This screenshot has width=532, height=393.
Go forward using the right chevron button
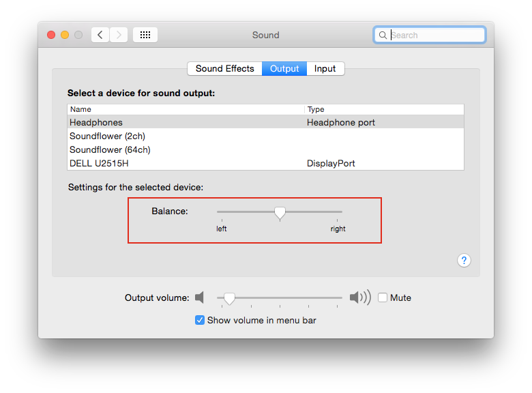(x=119, y=35)
